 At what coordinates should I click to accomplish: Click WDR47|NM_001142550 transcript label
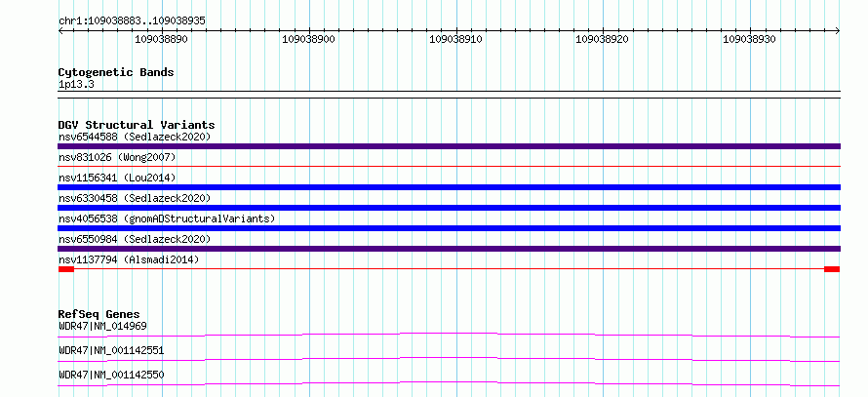111,375
